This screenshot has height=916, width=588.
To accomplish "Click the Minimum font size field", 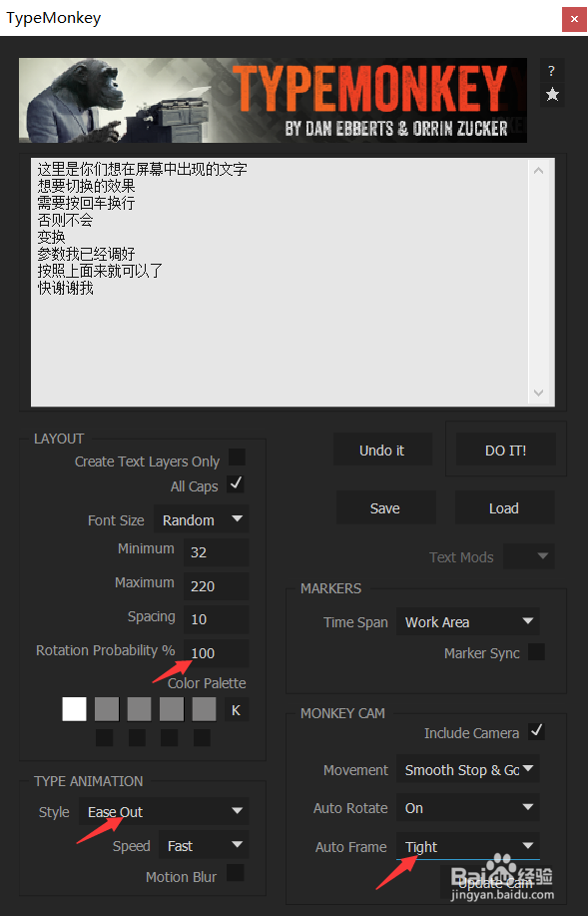I will click(216, 552).
